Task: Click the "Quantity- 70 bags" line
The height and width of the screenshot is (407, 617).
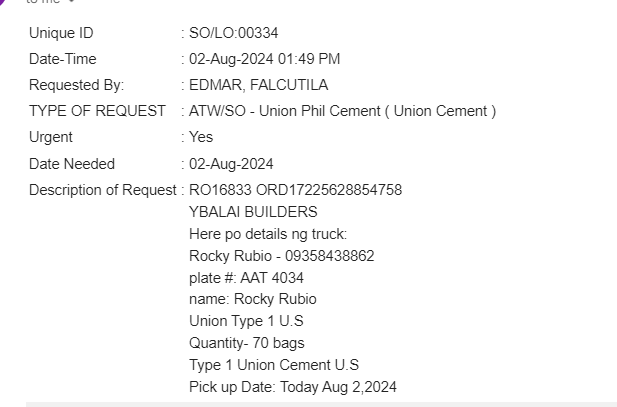Action: click(x=246, y=343)
